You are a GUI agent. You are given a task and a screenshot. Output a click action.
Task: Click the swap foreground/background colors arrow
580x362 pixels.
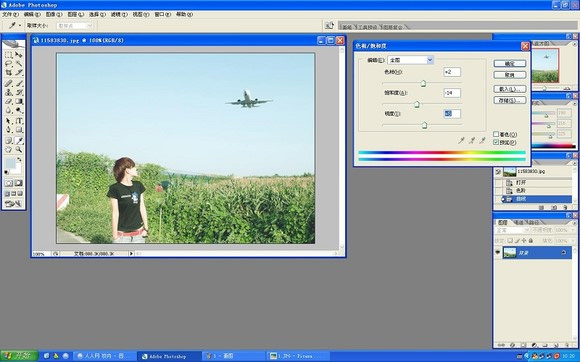point(19,160)
